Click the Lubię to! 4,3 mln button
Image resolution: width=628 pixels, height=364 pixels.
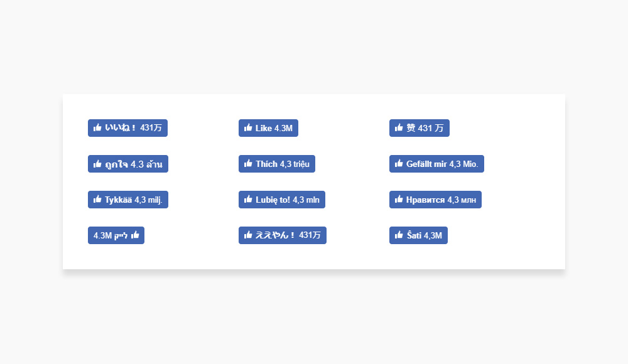click(x=282, y=200)
